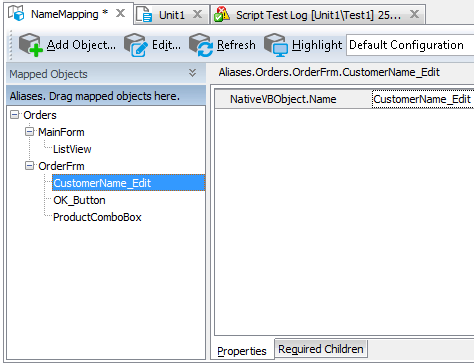474x364 pixels.
Task: Open the Default Configuration dropdown
Action: [410, 45]
